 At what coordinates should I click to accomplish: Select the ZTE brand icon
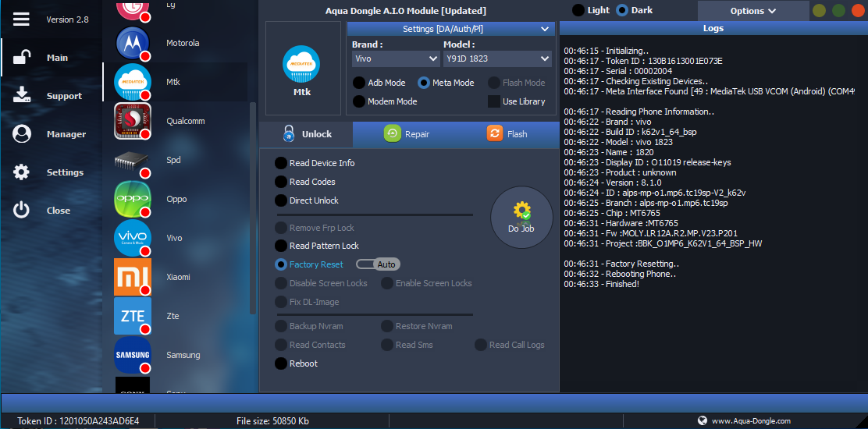pos(133,316)
